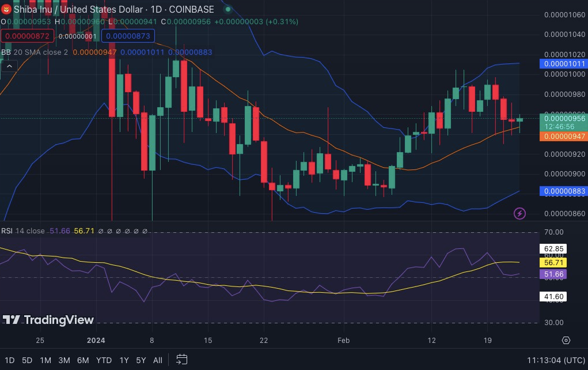Open the BB 20 SMA indicator legend
The width and height of the screenshot is (588, 370).
click(x=35, y=52)
